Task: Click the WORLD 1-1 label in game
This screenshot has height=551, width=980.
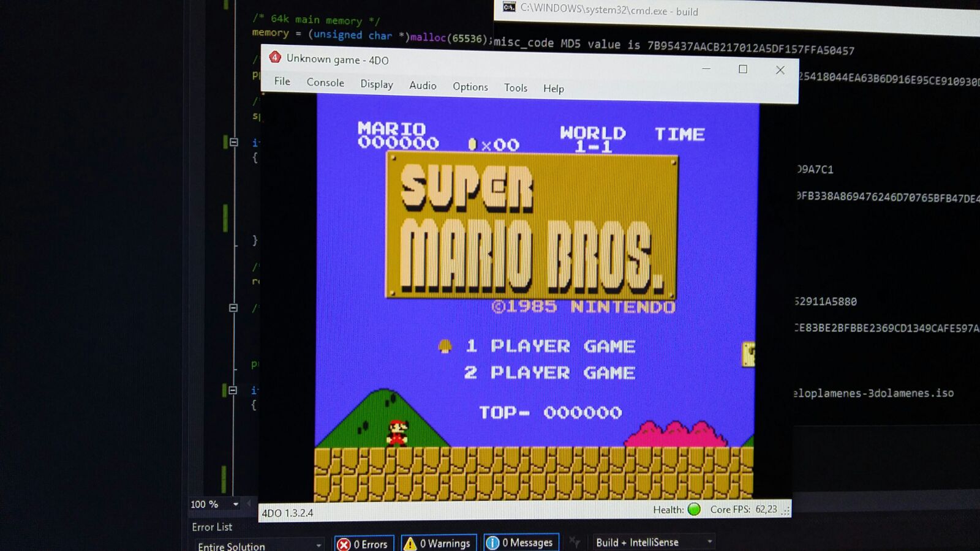Action: click(593, 139)
